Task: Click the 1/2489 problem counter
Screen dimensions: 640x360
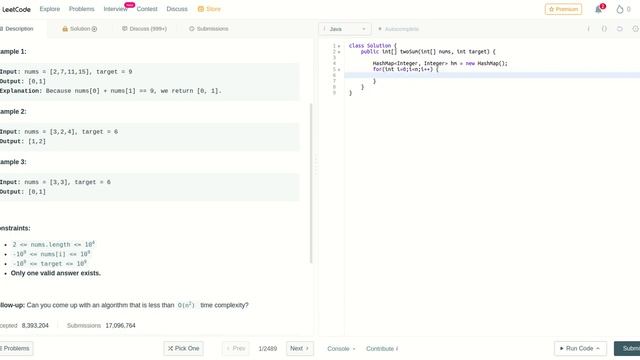Action: (x=268, y=349)
